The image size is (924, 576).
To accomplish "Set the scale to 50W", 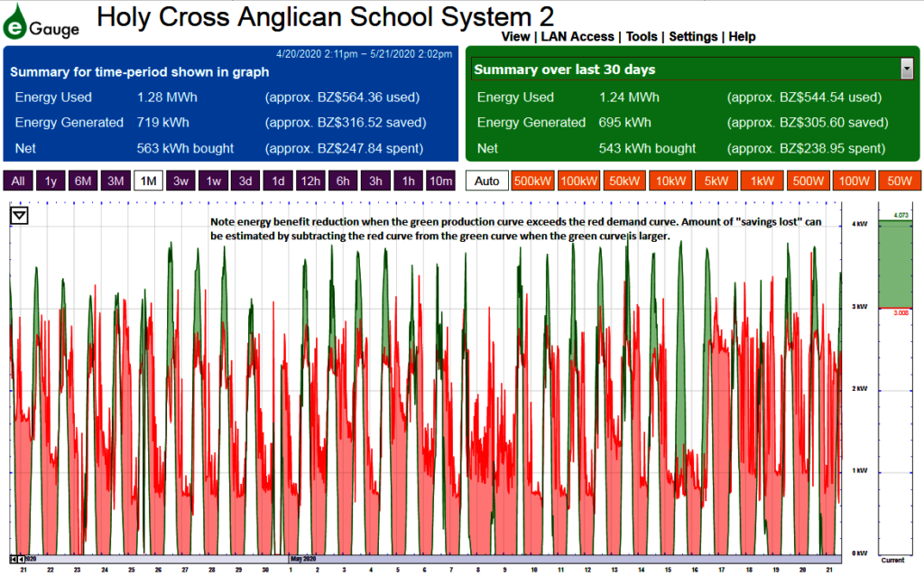I will (900, 181).
